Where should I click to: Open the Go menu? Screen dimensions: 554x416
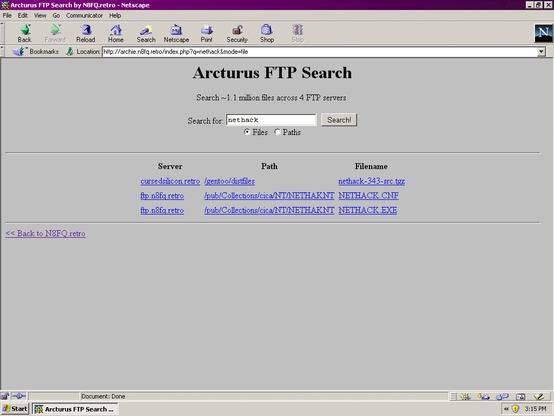[x=56, y=16]
